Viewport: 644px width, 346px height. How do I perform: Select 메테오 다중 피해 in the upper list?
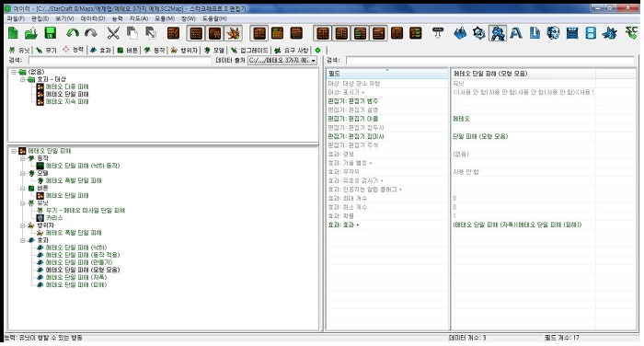click(x=67, y=86)
